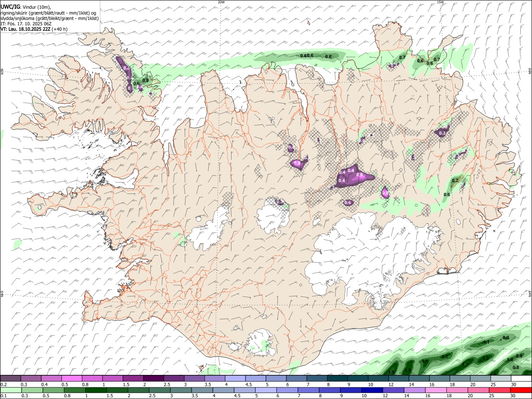Image resolution: width=532 pixels, height=399 pixels.
Task: Pick the coral red 25 swatch in lower legend row
Action: coord(500,390)
